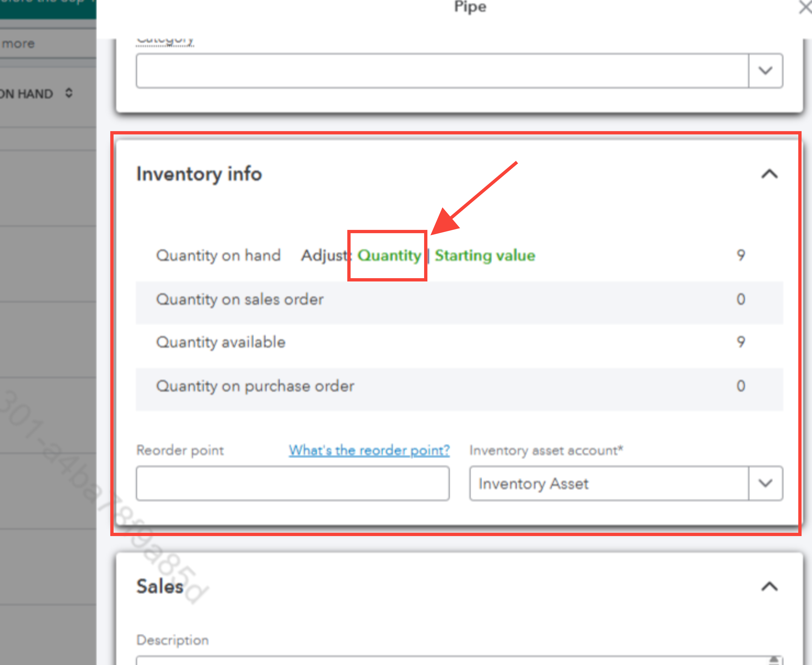Open "What's the reorder point?" help link
Viewport: 812px width, 665px height.
coord(369,450)
